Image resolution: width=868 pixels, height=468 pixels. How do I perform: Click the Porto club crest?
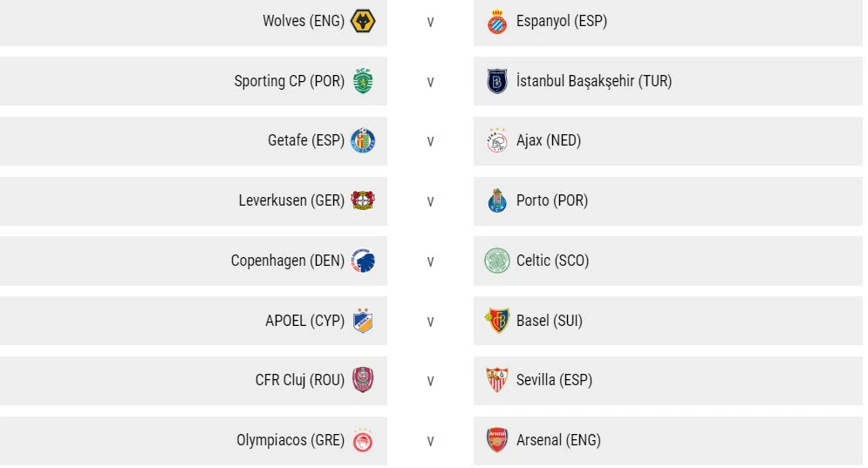(497, 200)
